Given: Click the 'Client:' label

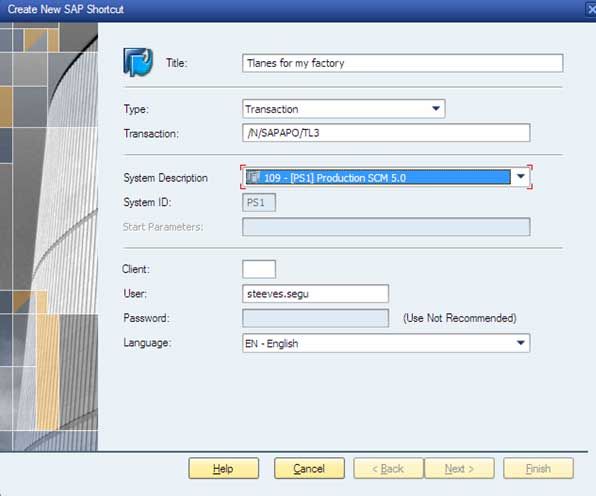Looking at the screenshot, I should (x=136, y=269).
